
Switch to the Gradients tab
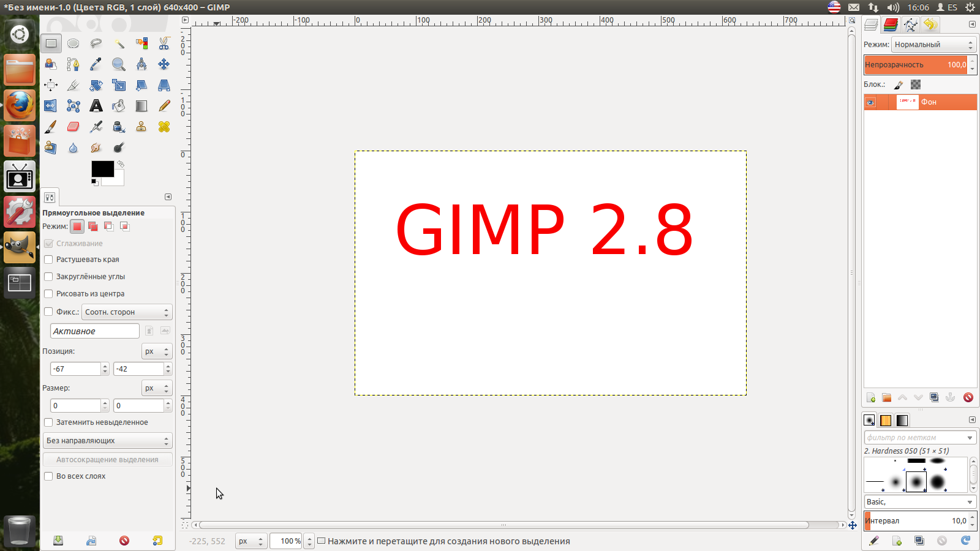[902, 421]
